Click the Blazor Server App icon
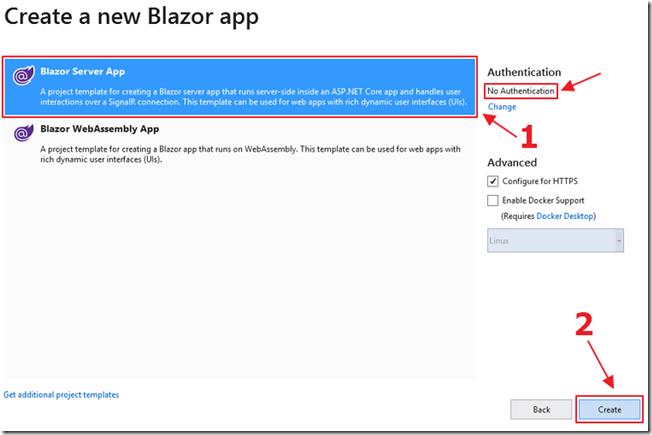This screenshot has height=435, width=652. [x=23, y=75]
